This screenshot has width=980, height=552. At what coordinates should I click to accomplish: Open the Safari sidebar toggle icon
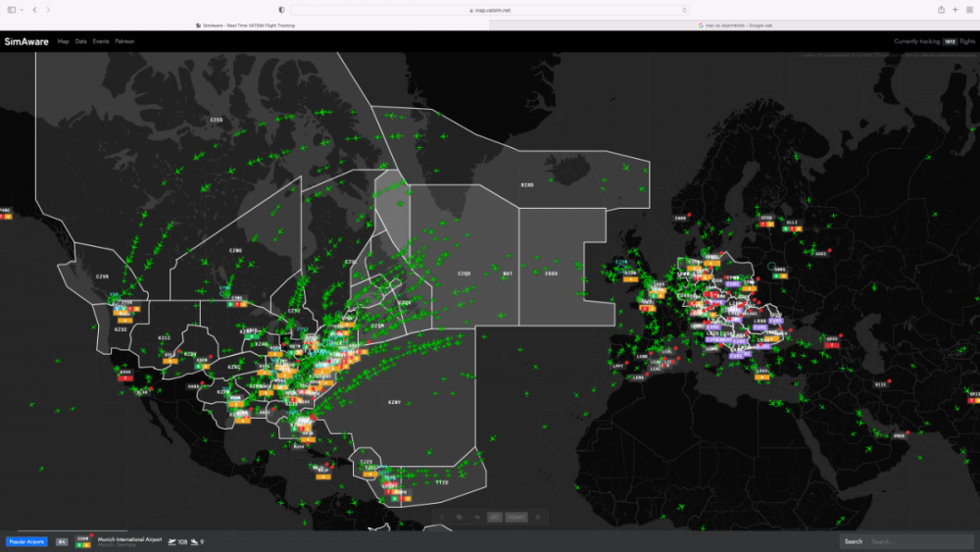[x=12, y=10]
